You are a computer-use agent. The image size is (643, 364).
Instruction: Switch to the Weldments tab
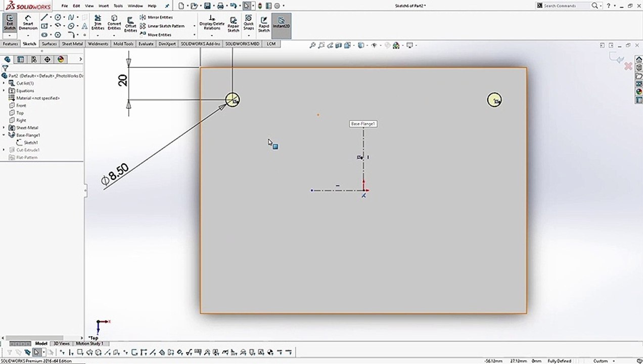(x=98, y=44)
